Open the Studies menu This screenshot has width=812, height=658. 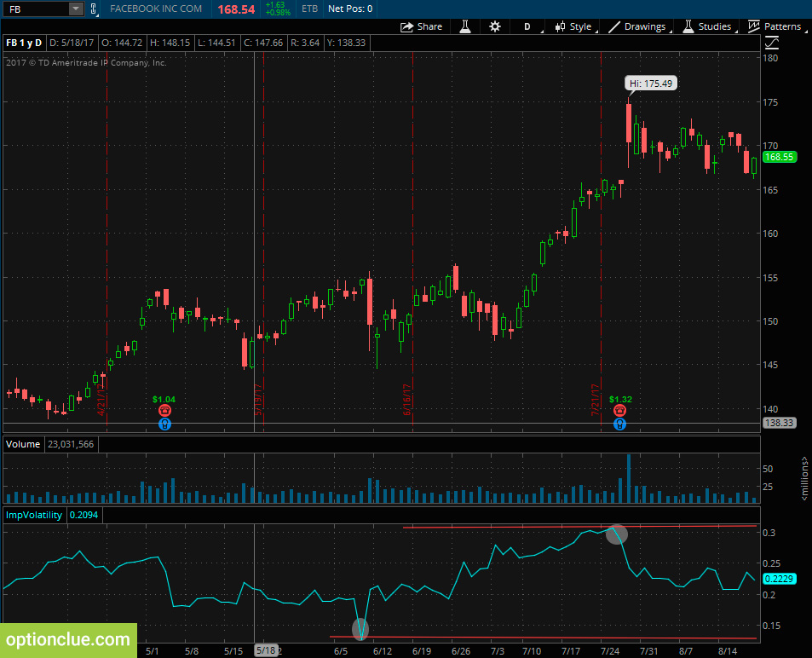(707, 26)
